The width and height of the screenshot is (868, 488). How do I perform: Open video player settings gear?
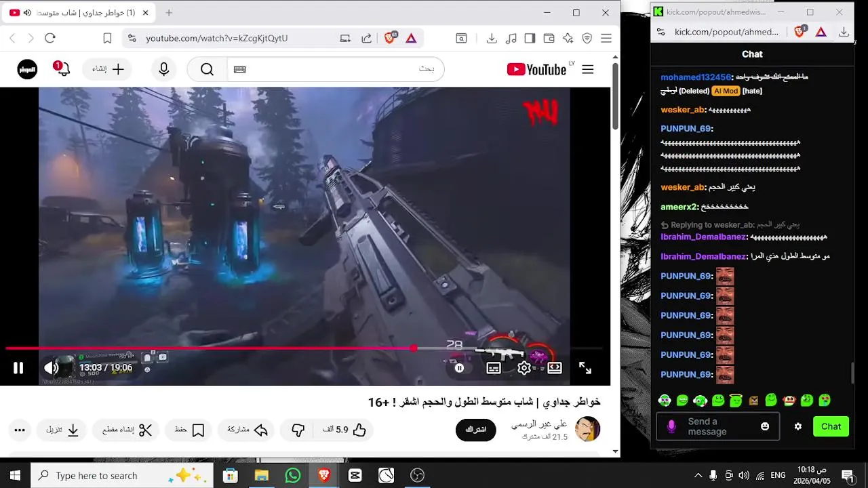pos(524,368)
